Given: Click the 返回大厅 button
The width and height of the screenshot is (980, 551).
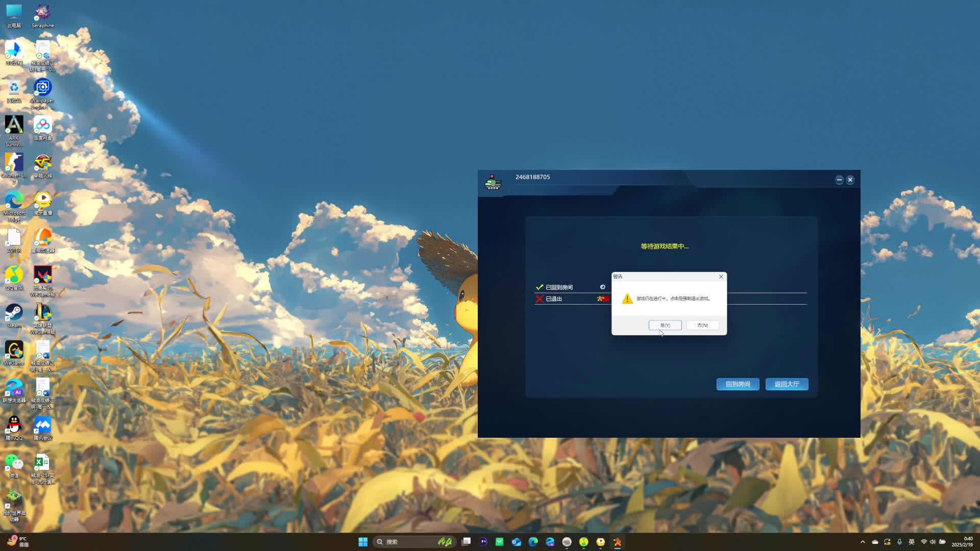Looking at the screenshot, I should tap(787, 384).
